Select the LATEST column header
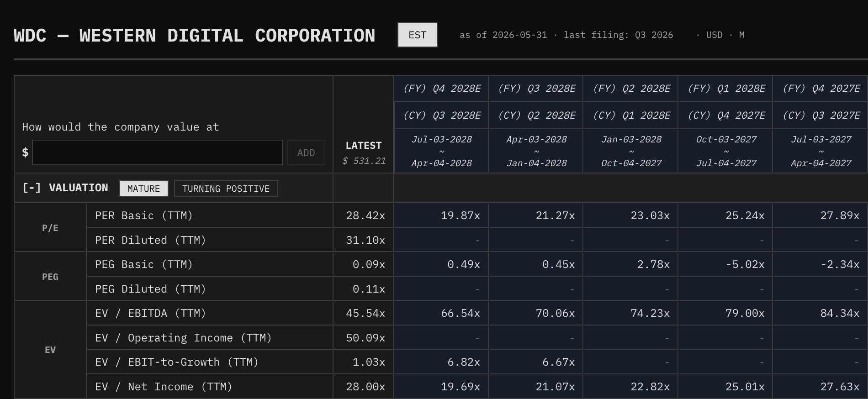 (363, 146)
